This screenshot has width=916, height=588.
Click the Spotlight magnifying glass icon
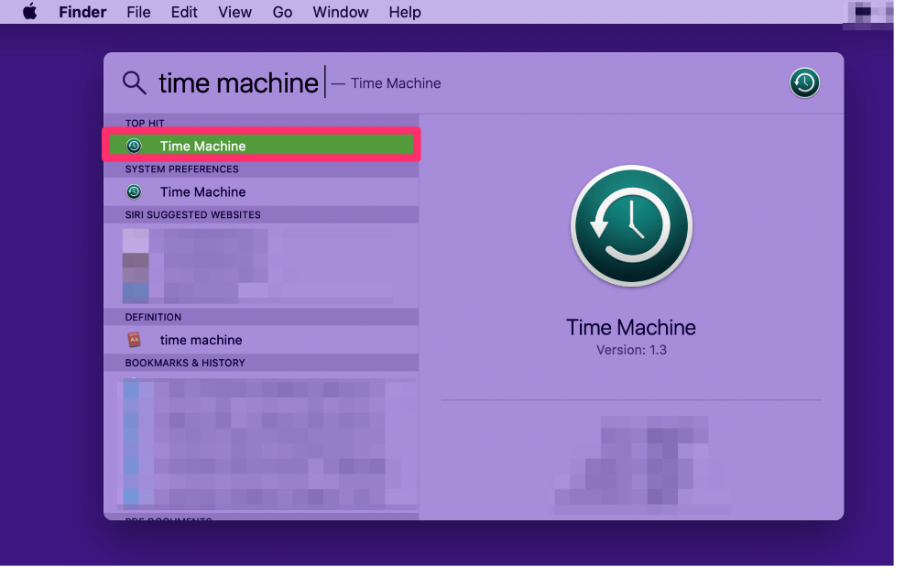click(134, 83)
